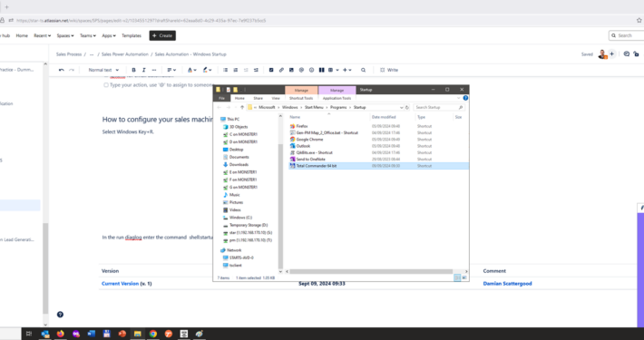Insert a table from the editor toolbar
The height and width of the screenshot is (340, 644).
pos(331,70)
